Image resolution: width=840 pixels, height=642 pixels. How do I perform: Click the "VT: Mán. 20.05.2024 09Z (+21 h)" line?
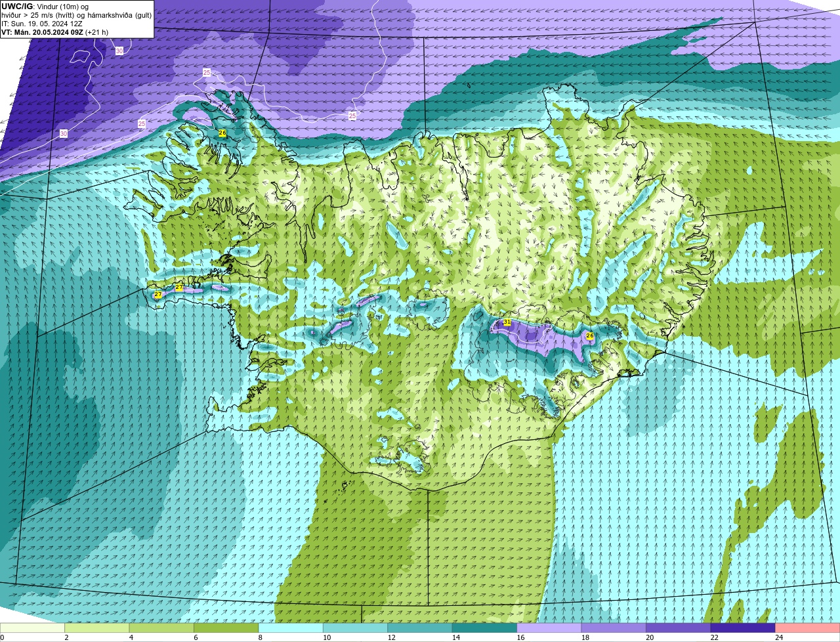(x=54, y=32)
